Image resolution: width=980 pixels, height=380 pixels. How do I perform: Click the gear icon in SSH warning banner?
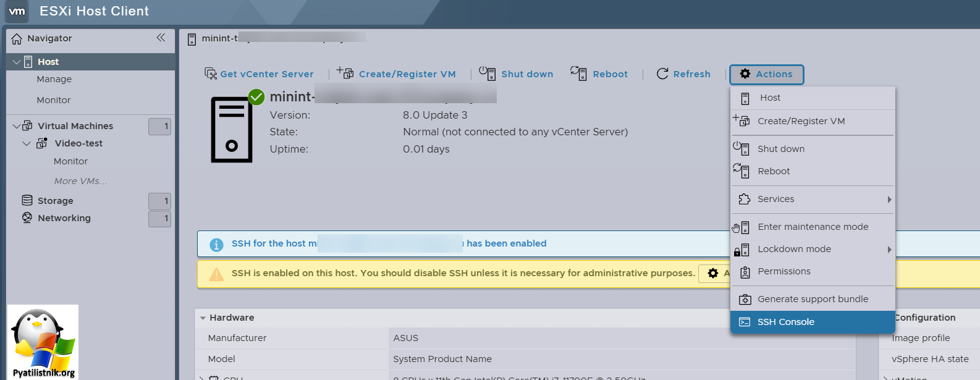click(713, 273)
